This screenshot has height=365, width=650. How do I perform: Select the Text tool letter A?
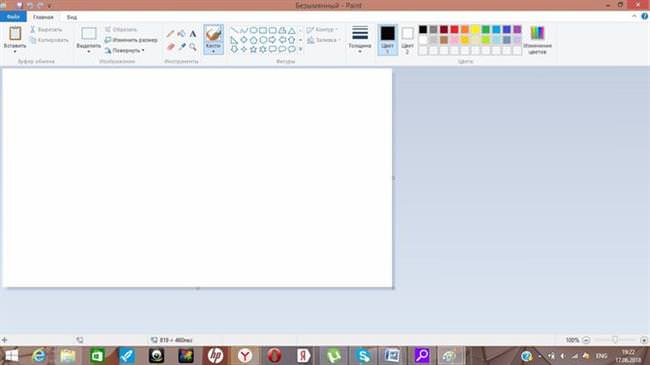pyautogui.click(x=193, y=34)
